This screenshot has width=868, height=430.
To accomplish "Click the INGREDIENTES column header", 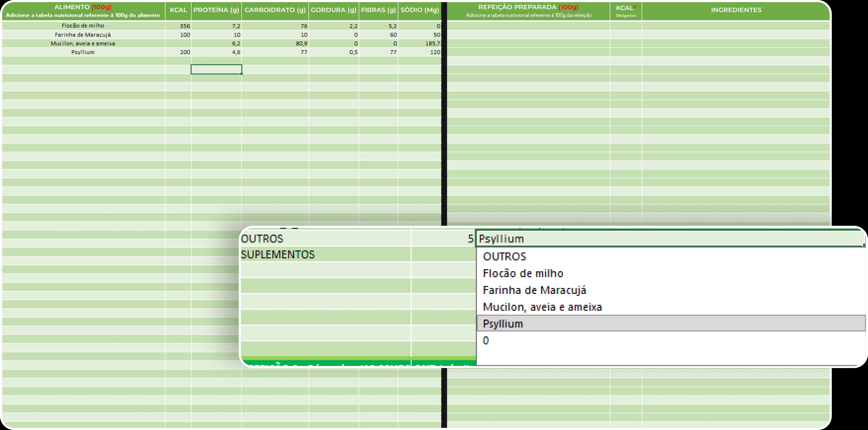I will pos(736,10).
